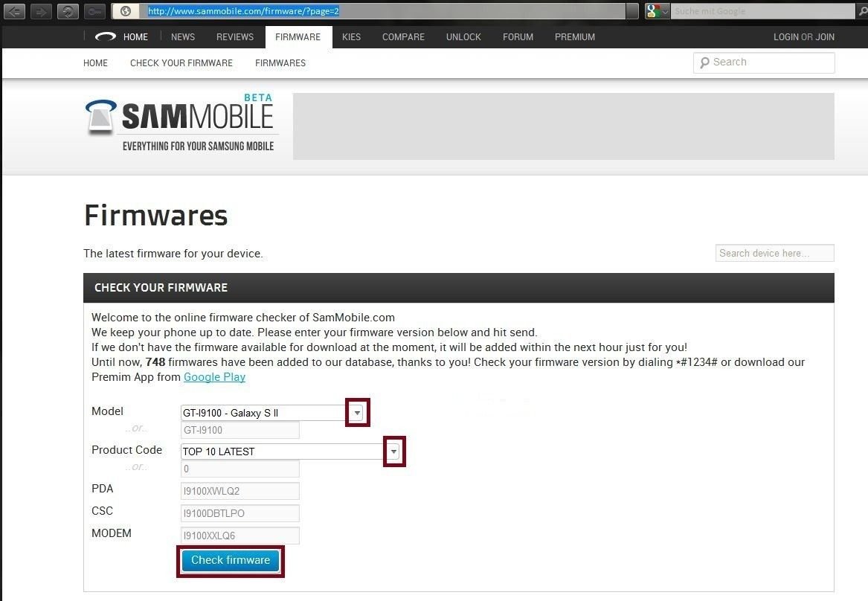Image resolution: width=868 pixels, height=601 pixels.
Task: Expand the Product Code dropdown arrow
Action: pyautogui.click(x=393, y=451)
